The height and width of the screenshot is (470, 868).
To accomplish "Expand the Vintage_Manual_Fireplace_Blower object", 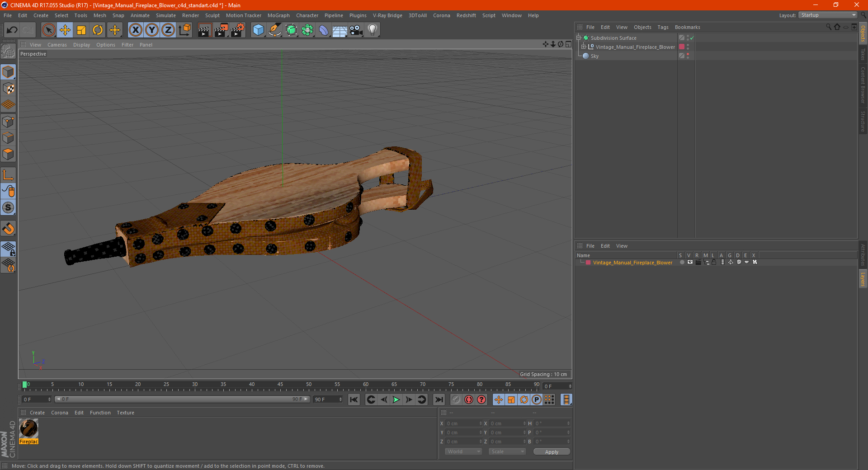I will (584, 47).
